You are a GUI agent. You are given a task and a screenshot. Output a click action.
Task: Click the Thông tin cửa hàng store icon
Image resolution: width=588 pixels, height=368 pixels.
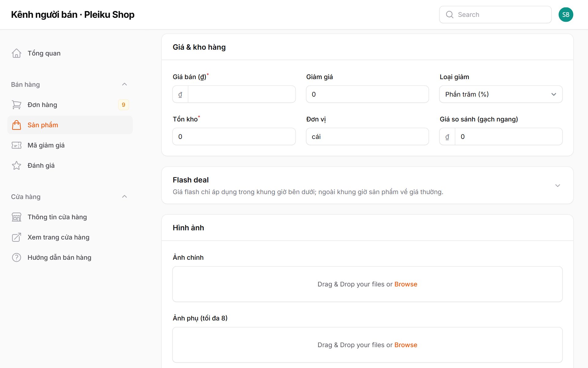[17, 217]
